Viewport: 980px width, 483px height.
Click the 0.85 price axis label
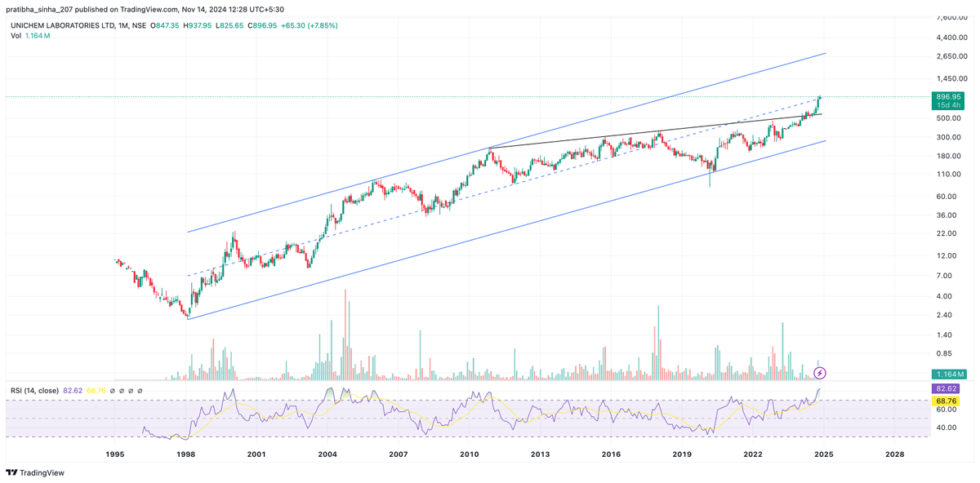pyautogui.click(x=944, y=354)
